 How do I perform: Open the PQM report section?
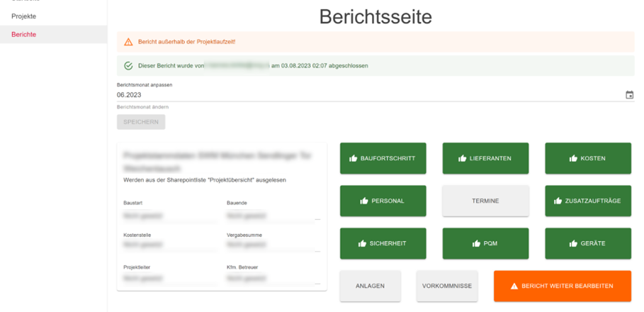click(485, 243)
